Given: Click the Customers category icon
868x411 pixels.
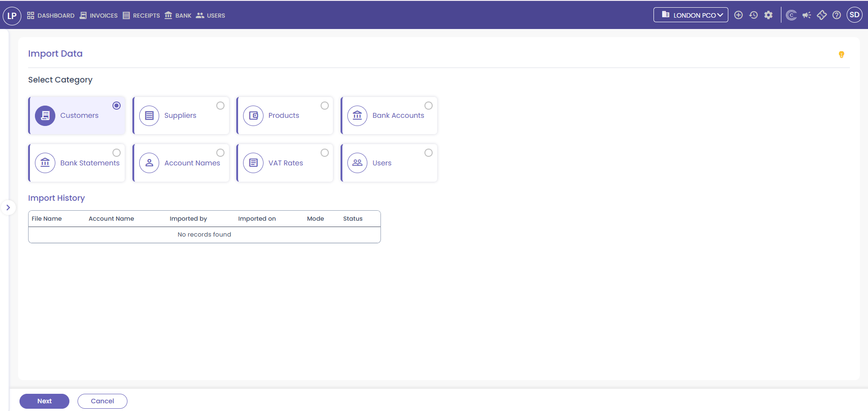Looking at the screenshot, I should click(45, 116).
